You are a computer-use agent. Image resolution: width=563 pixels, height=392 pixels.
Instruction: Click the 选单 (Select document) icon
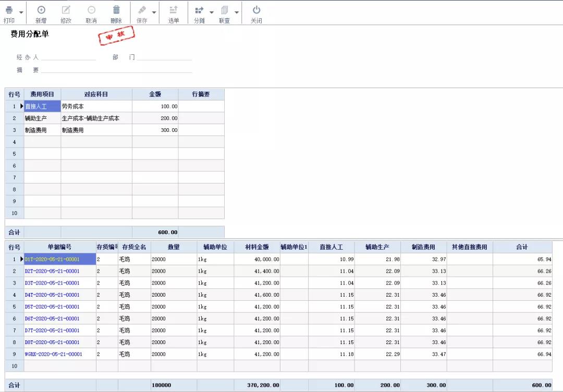click(174, 10)
